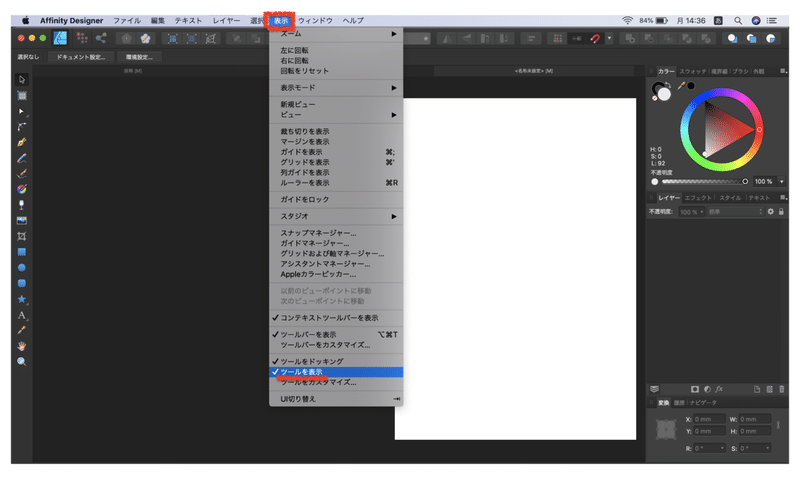Select the Fill gradient tool
This screenshot has height=479, width=800.
click(21, 189)
